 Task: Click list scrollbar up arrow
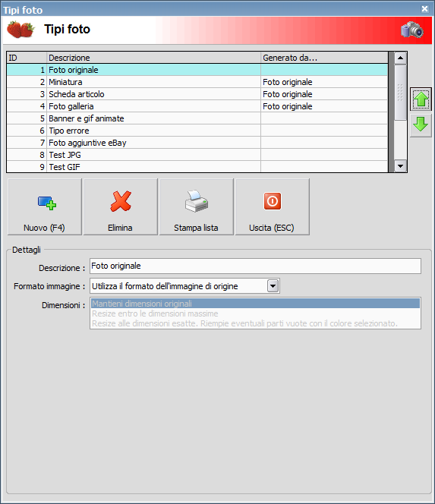[x=400, y=58]
